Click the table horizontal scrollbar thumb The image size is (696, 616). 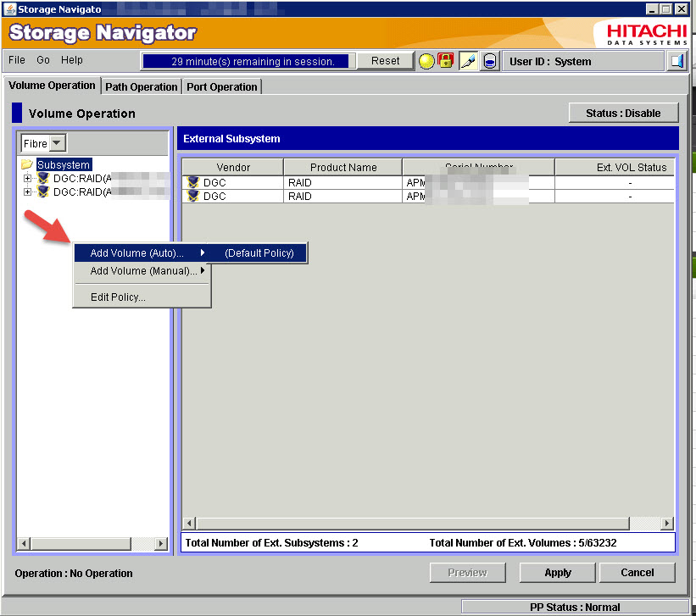[413, 523]
